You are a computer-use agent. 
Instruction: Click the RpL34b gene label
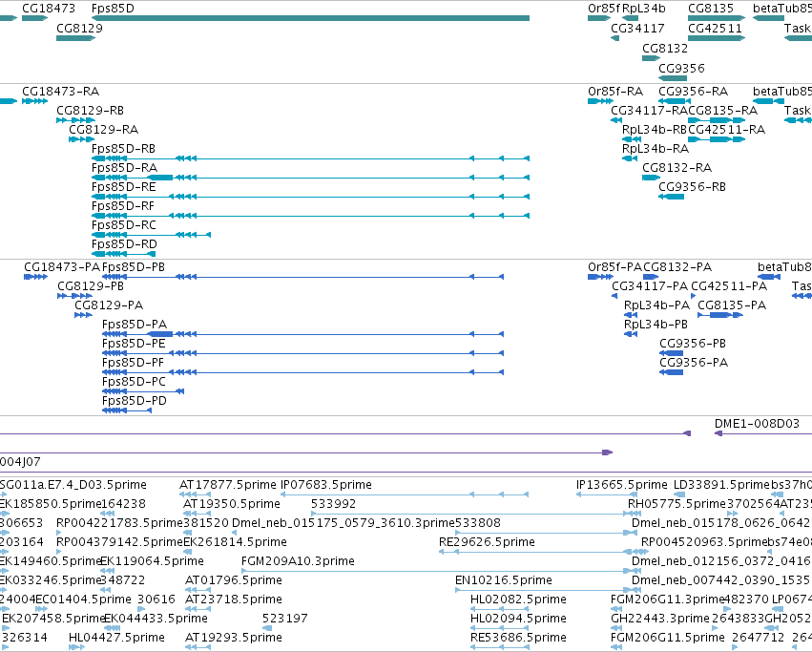click(644, 9)
